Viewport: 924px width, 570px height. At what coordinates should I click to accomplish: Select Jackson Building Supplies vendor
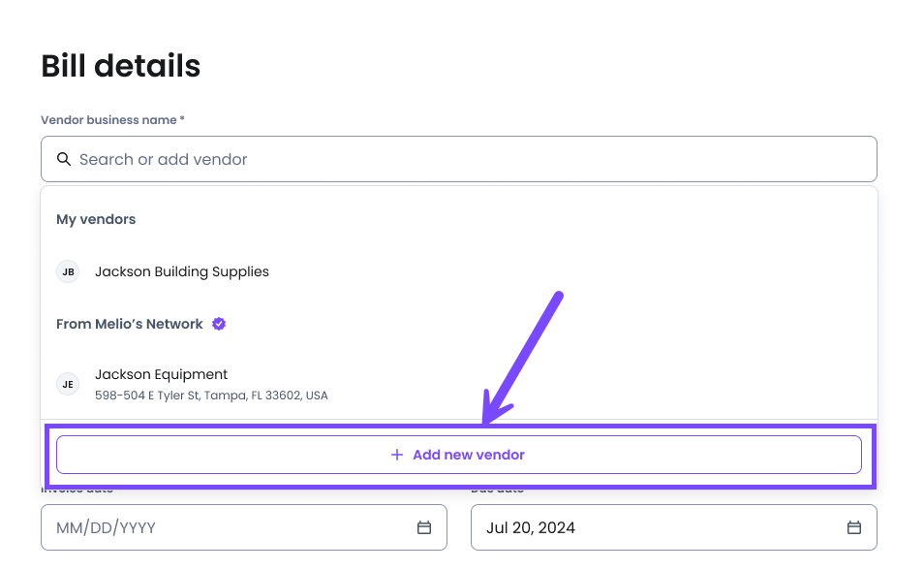[459, 272]
